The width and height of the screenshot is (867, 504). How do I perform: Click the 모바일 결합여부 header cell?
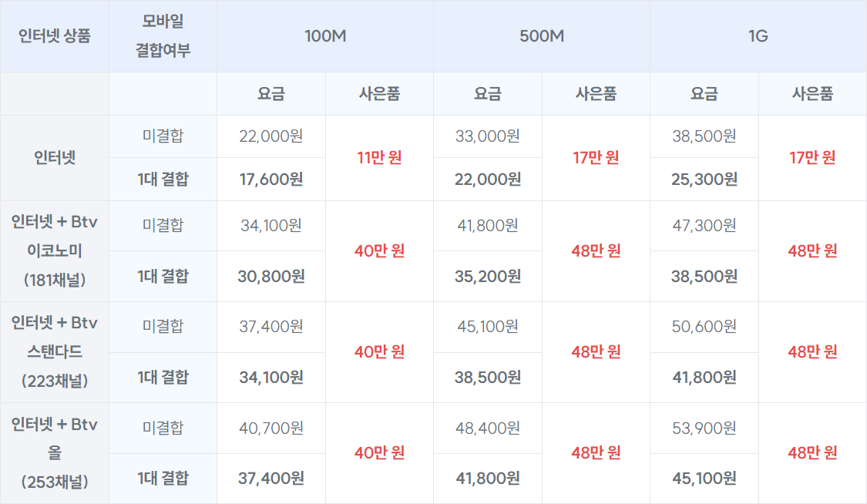[x=163, y=36]
